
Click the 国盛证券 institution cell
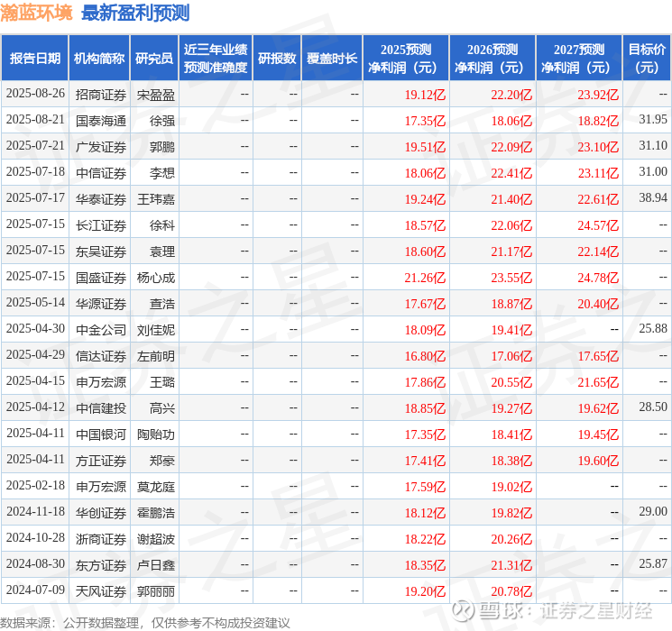coord(101,277)
